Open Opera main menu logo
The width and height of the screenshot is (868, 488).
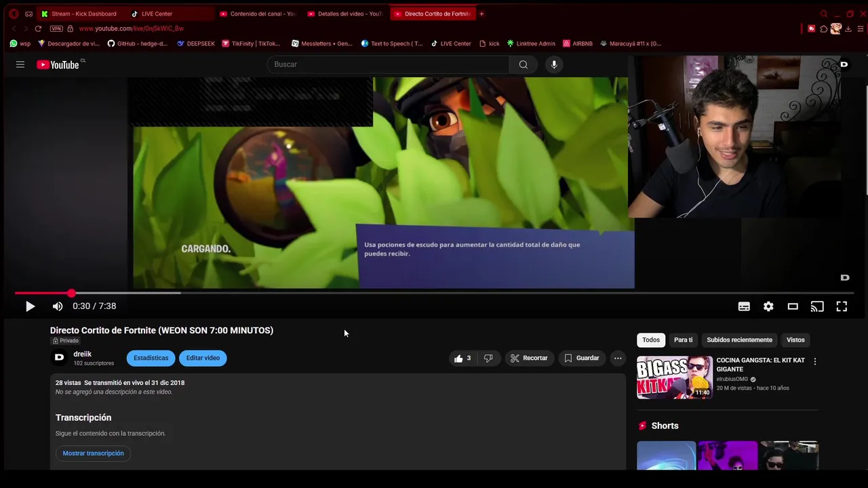(14, 14)
